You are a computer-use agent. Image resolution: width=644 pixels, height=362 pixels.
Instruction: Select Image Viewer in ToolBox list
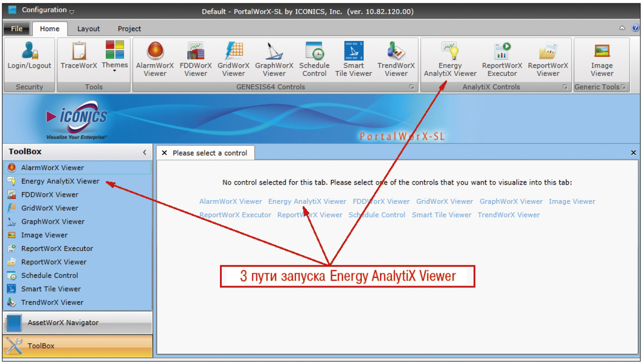point(77,235)
